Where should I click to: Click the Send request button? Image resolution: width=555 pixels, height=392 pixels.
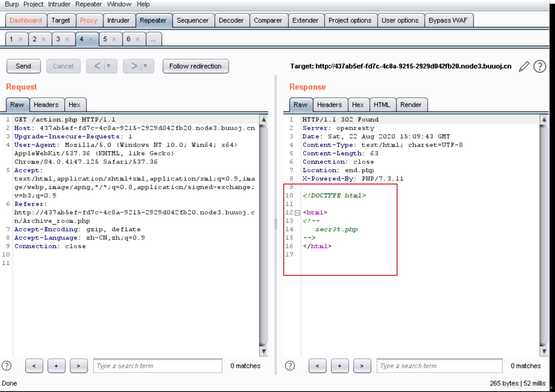[x=23, y=66]
